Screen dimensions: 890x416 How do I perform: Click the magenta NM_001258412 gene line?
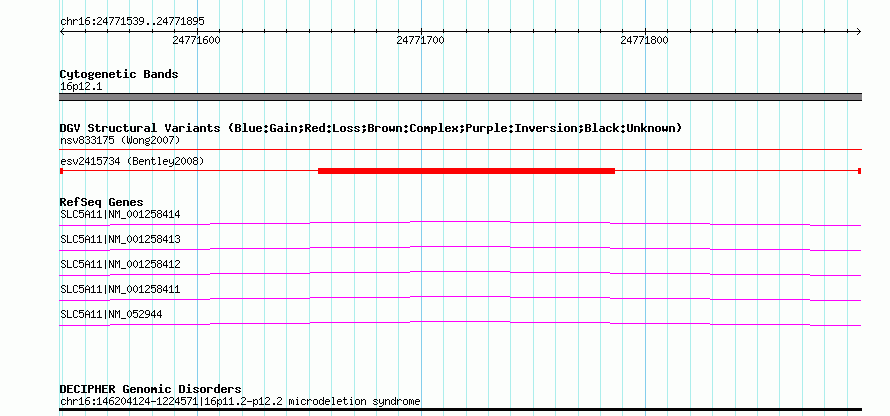pyautogui.click(x=460, y=272)
